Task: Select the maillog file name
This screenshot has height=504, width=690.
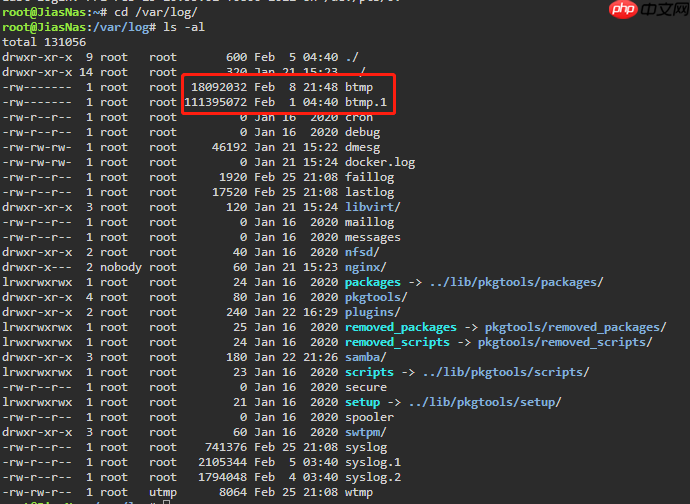Action: pos(369,222)
